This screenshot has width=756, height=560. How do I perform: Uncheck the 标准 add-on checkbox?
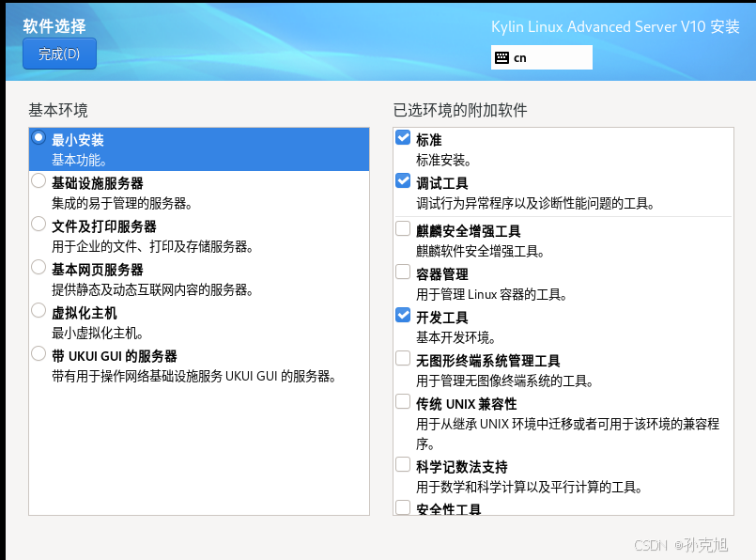click(403, 137)
